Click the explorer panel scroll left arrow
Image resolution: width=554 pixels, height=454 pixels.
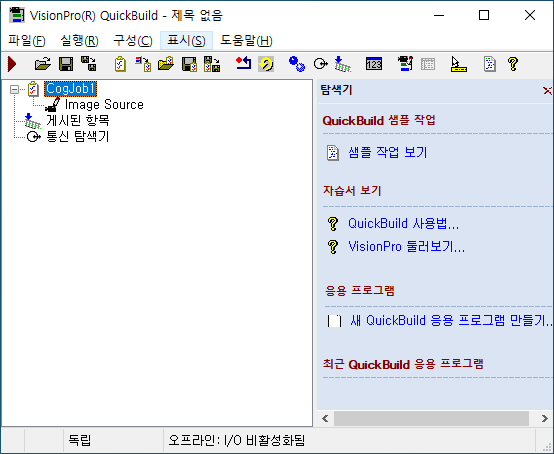[x=325, y=419]
